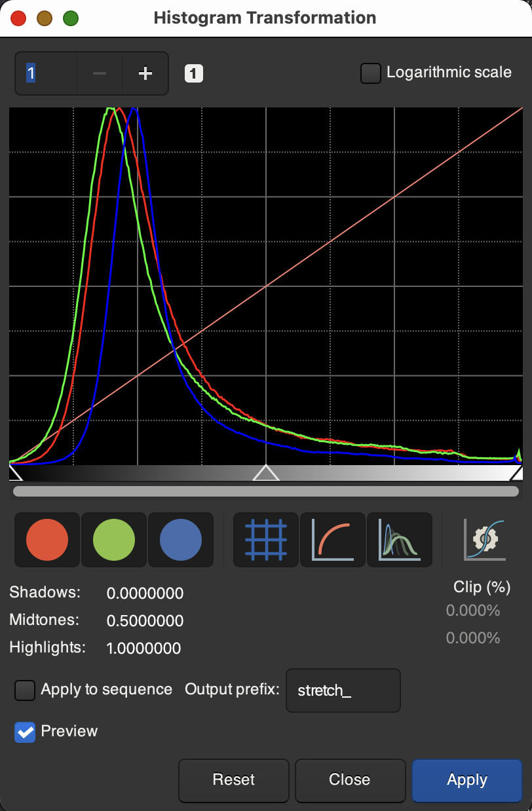This screenshot has width=532, height=811.
Task: Select the highlights slider triangle
Action: tap(517, 473)
